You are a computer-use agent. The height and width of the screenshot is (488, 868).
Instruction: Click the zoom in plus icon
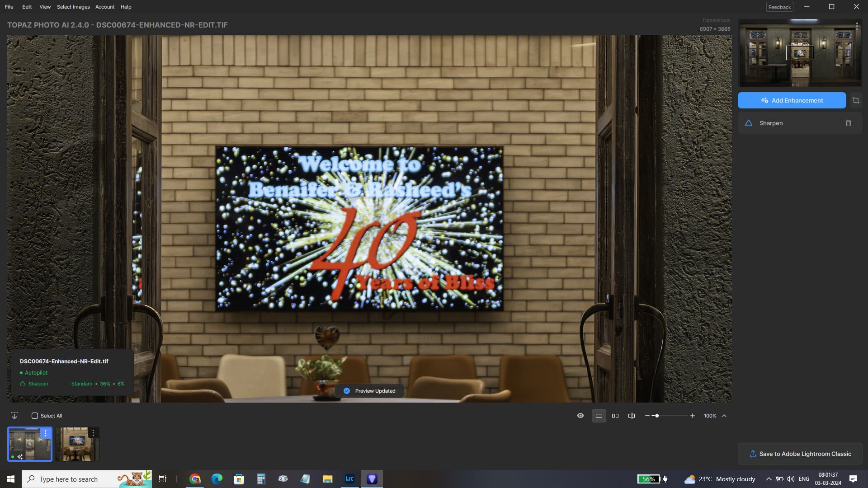point(692,416)
